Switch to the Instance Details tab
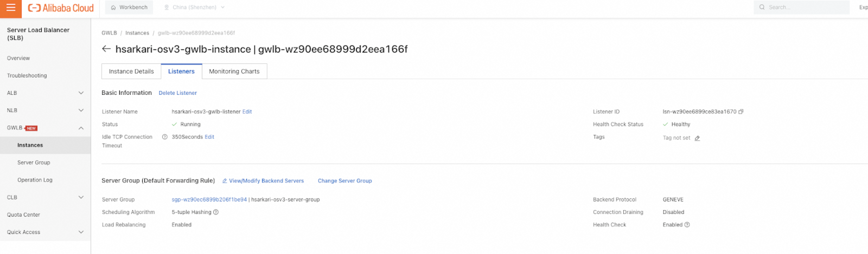The image size is (868, 254). tap(131, 71)
